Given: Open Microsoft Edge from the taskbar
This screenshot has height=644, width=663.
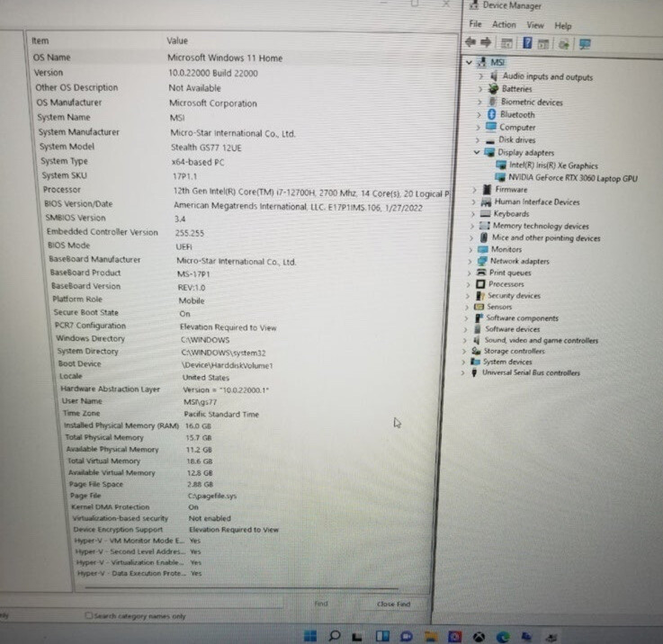Looking at the screenshot, I should 503,637.
